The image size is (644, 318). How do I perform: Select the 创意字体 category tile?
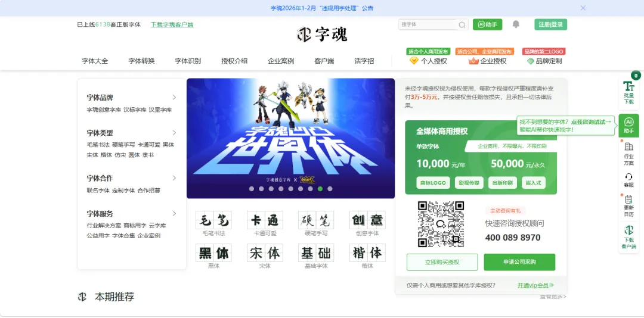[x=367, y=223]
